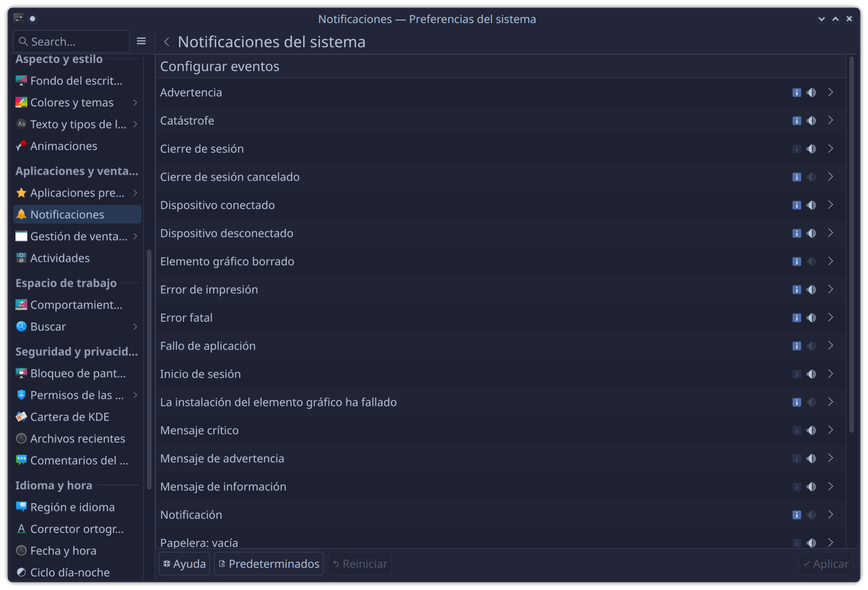
Task: Expand the Error fatal event row chevron
Action: coord(830,317)
